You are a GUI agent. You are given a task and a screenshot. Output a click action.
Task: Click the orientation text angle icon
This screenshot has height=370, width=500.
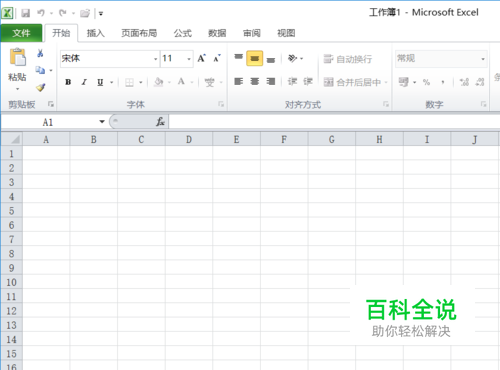point(292,58)
